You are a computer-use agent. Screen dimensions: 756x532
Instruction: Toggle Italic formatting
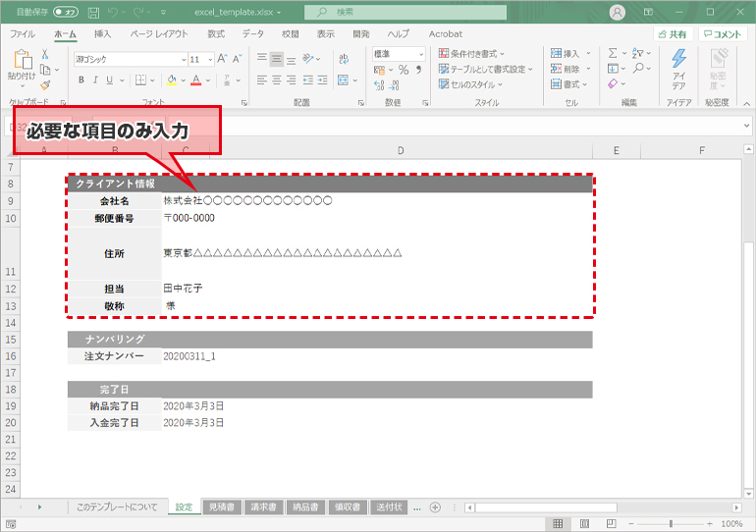(95, 80)
